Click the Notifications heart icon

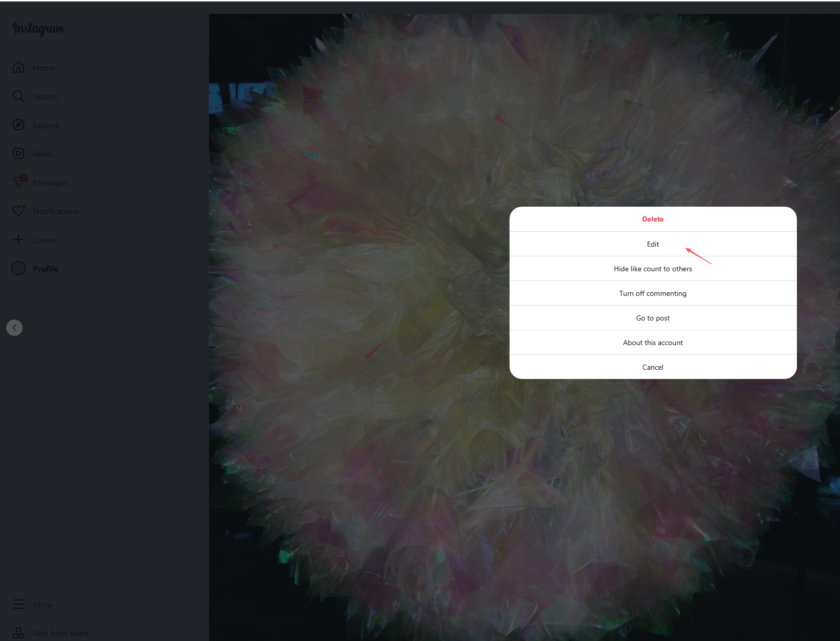pyautogui.click(x=18, y=211)
